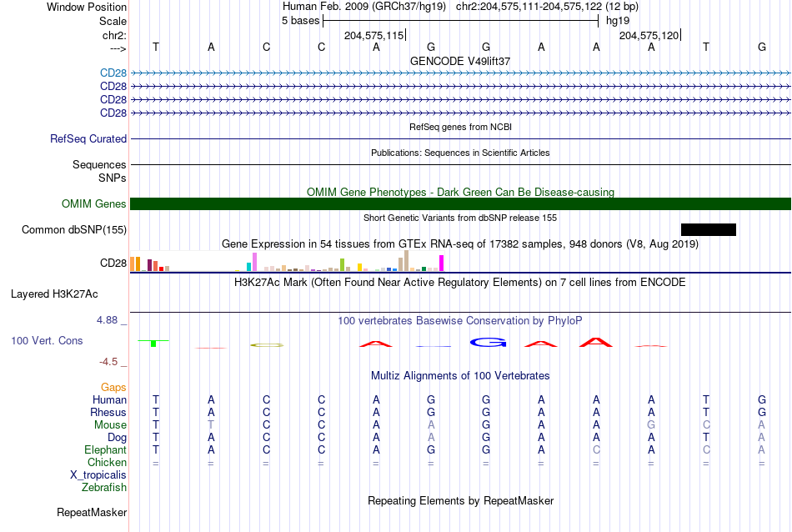Select the Mouse alignment row label
Screen dimensions: 792x532
[110, 425]
